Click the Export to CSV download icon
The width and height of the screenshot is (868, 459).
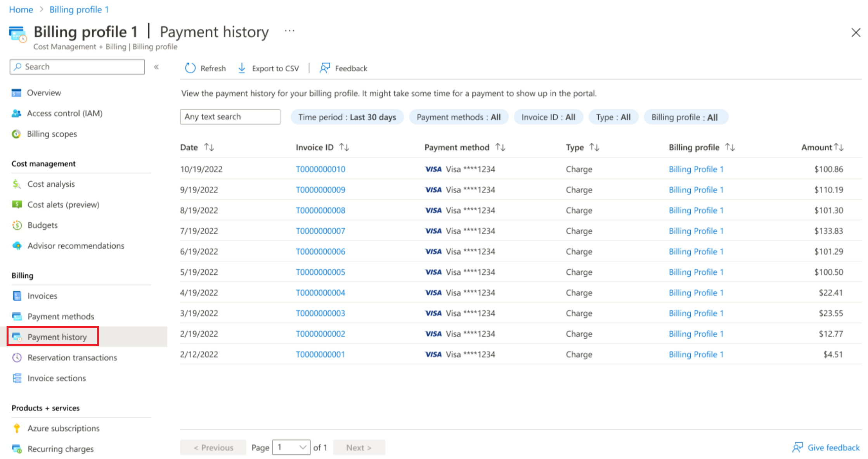pyautogui.click(x=242, y=68)
